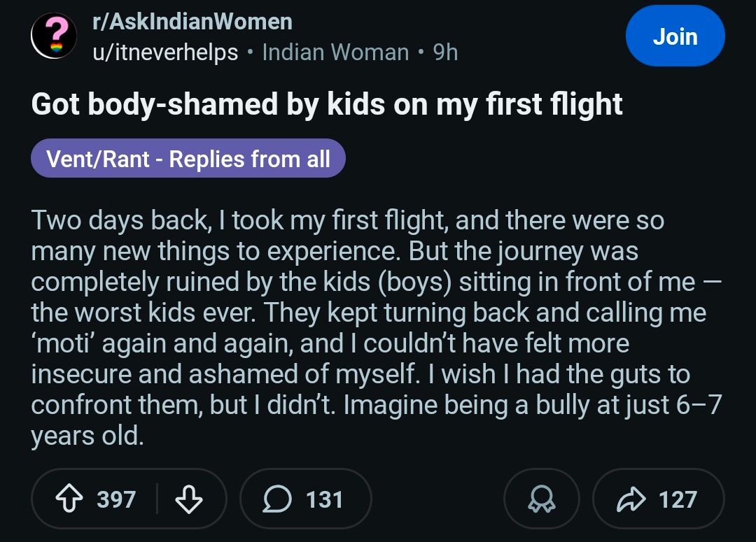Viewport: 756px width, 542px height.
Task: Click the 127 share count
Action: (678, 499)
